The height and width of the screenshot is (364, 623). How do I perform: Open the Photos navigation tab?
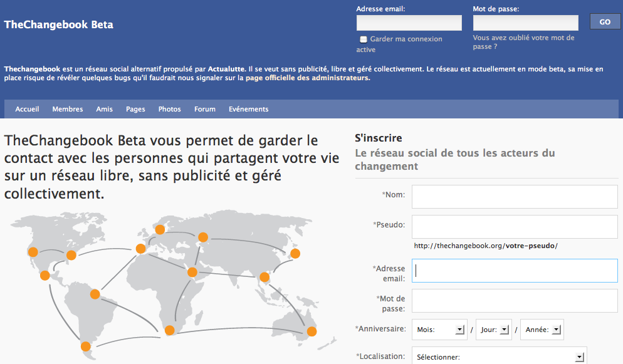(x=169, y=109)
